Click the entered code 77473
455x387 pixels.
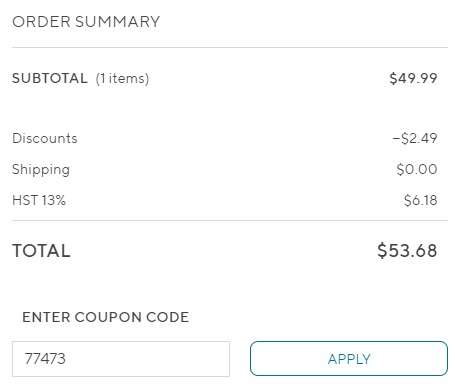pyautogui.click(x=45, y=359)
